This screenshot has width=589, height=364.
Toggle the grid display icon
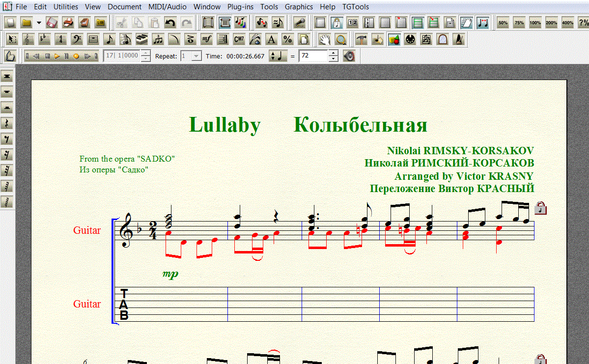click(385, 23)
